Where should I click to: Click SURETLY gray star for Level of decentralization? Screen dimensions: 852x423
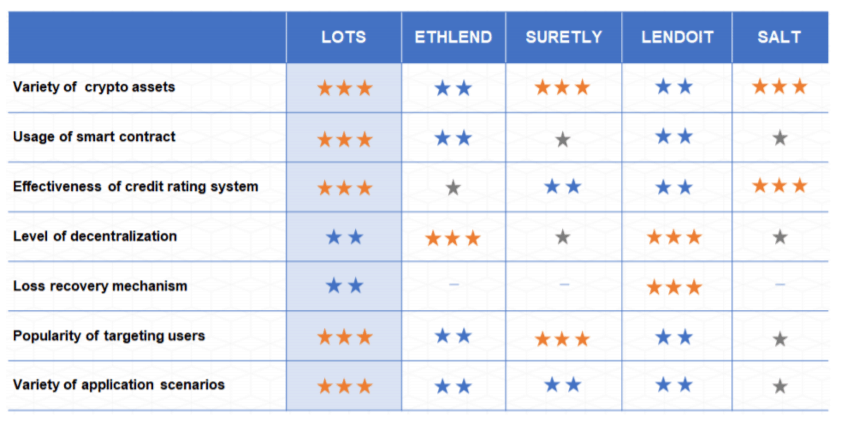562,237
